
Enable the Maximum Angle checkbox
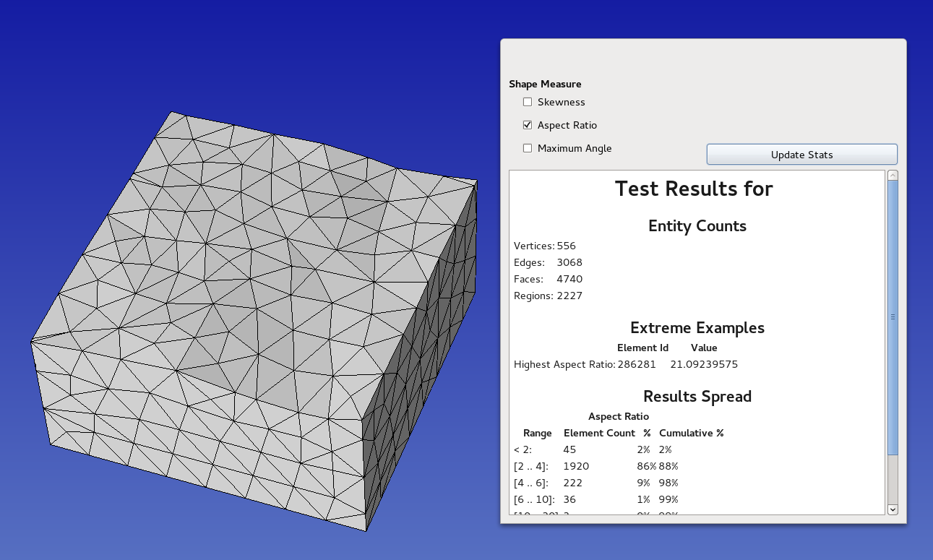528,148
